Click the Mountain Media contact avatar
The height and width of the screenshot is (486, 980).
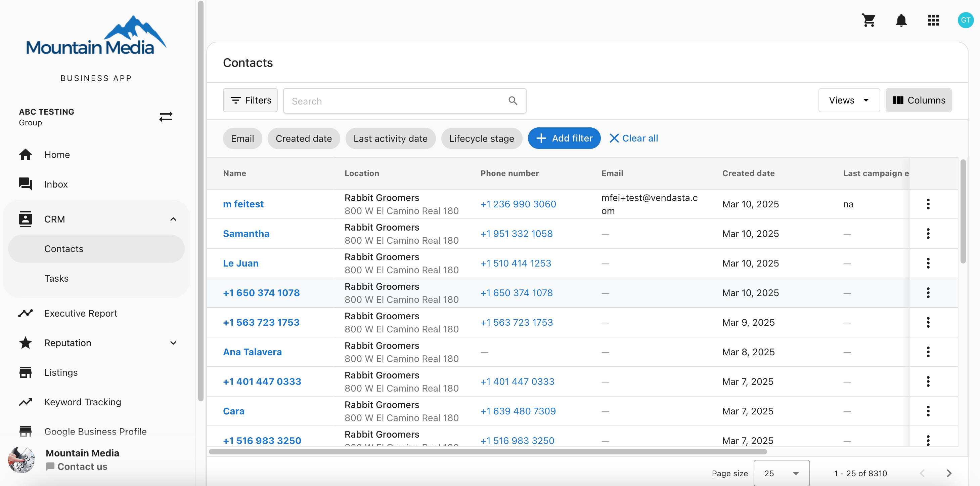21,460
